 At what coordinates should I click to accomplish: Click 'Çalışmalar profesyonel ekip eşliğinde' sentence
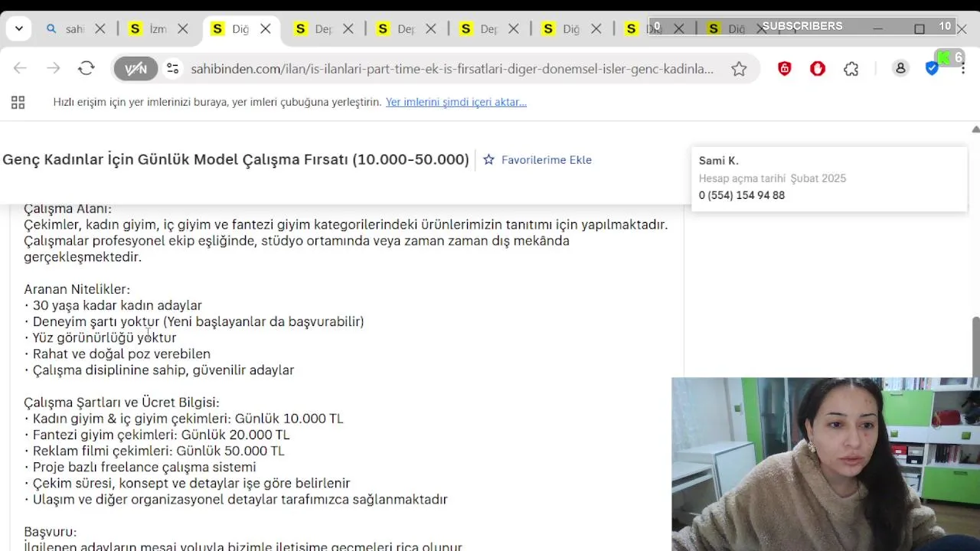pyautogui.click(x=296, y=249)
